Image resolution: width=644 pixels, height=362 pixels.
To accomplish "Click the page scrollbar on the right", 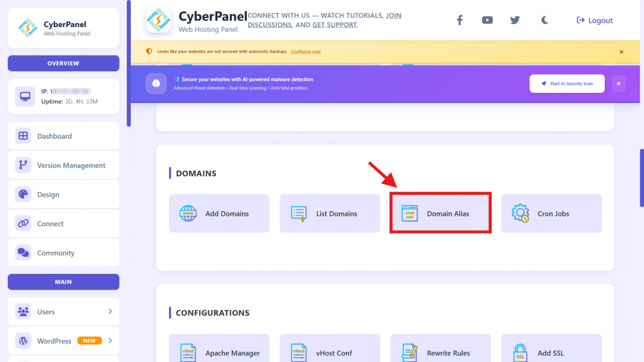I will (642, 178).
